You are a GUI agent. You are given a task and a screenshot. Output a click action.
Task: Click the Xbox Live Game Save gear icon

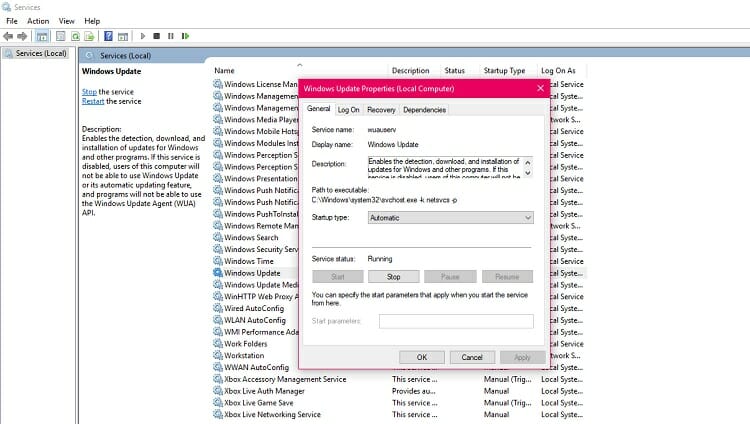tap(218, 403)
